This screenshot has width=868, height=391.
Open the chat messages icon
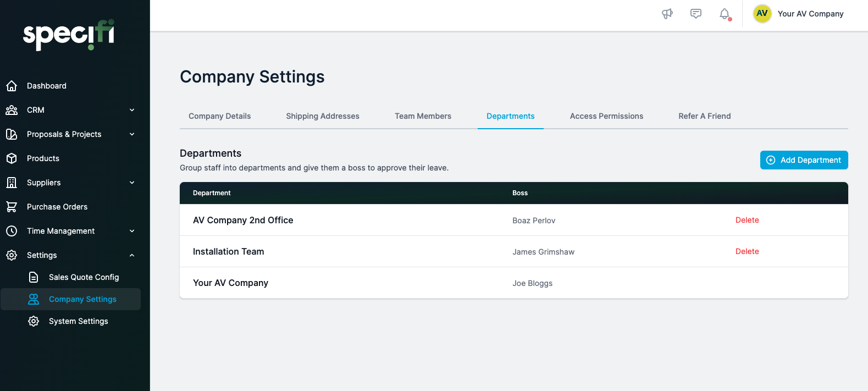click(x=696, y=14)
